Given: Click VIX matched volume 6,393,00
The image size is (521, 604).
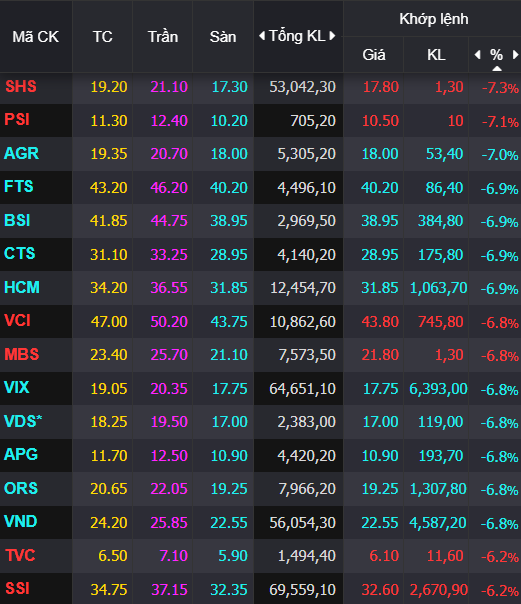Looking at the screenshot, I should (x=438, y=389).
